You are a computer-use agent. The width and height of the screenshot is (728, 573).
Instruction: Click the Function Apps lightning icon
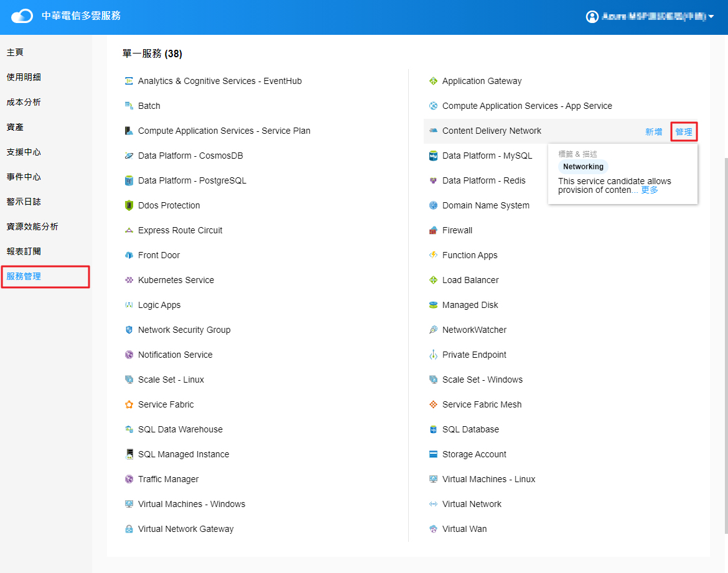pyautogui.click(x=433, y=255)
